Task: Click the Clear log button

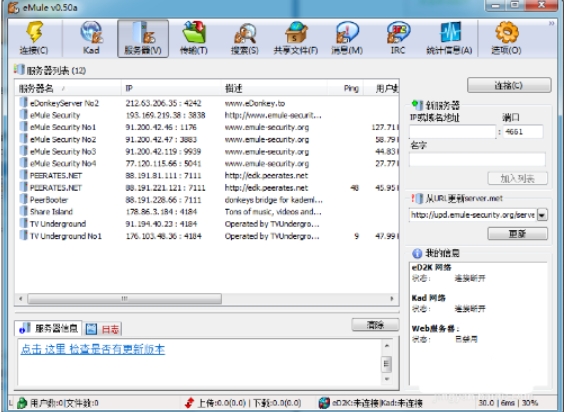Action: point(375,325)
